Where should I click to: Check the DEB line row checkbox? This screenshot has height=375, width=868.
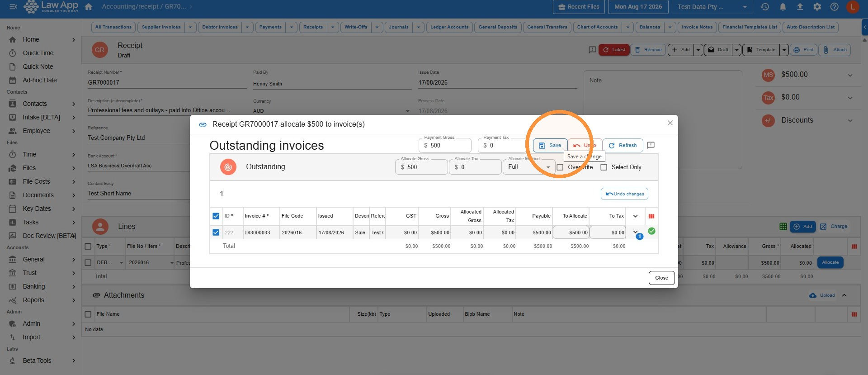(x=88, y=263)
